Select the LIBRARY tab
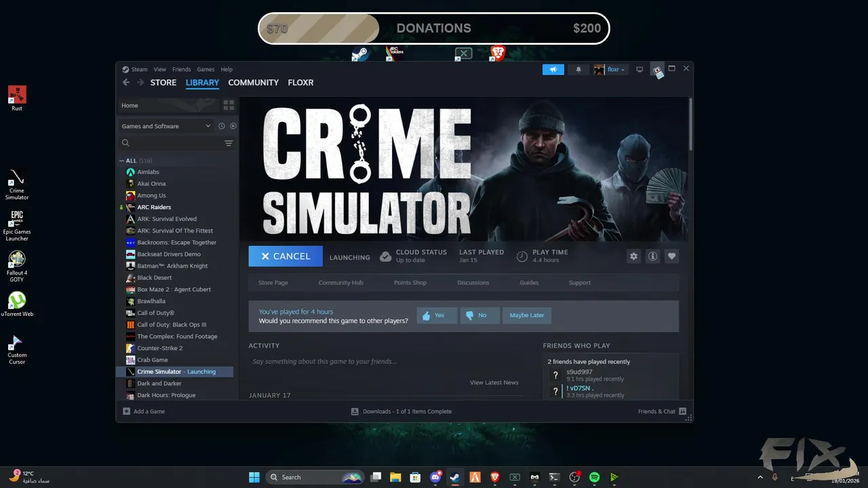The height and width of the screenshot is (488, 868). (x=203, y=83)
